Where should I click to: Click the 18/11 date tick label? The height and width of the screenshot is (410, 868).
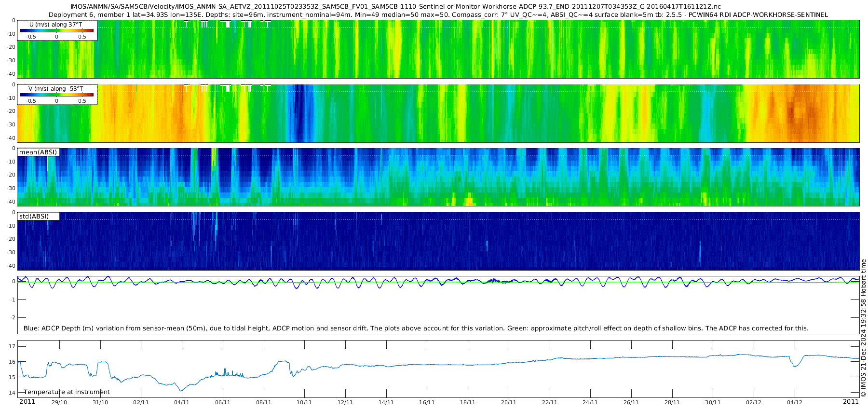[x=467, y=402]
